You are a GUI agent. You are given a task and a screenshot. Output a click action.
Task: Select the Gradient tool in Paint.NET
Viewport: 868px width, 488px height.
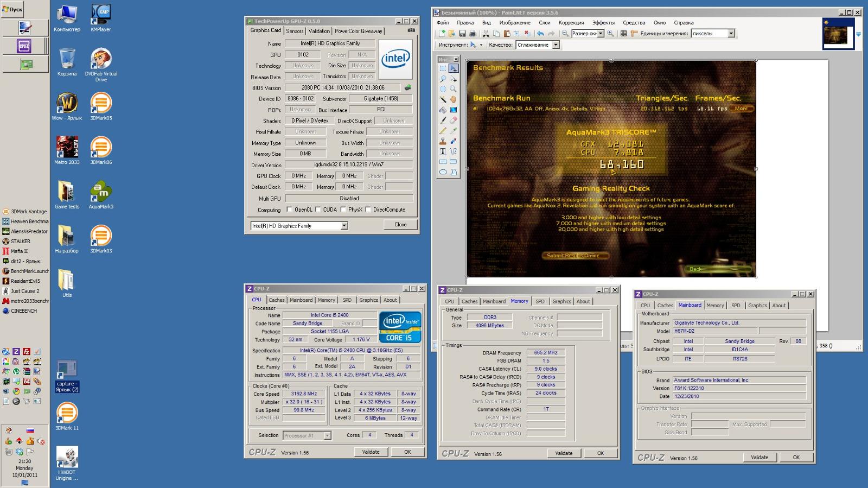[453, 110]
